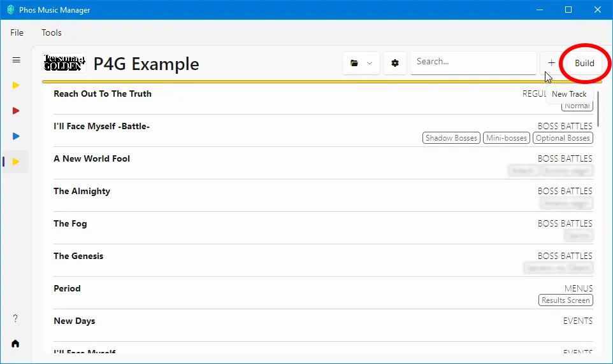Select the red play-arrow project in sidebar
This screenshot has height=364, width=613.
click(16, 111)
